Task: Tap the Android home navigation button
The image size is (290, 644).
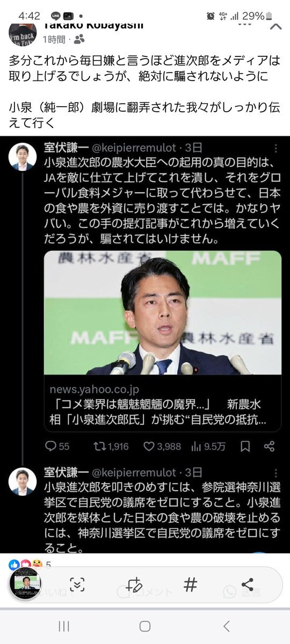Action: click(x=145, y=626)
